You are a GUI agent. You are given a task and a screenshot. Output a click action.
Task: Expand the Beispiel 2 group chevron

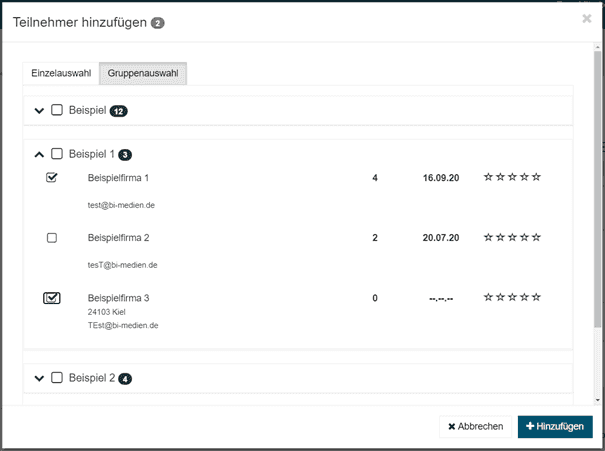pos(39,378)
